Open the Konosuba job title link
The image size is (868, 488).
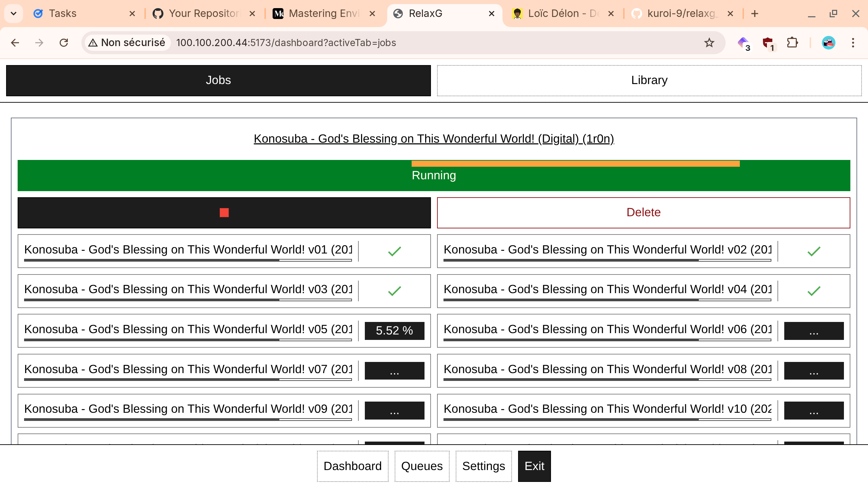pyautogui.click(x=434, y=139)
